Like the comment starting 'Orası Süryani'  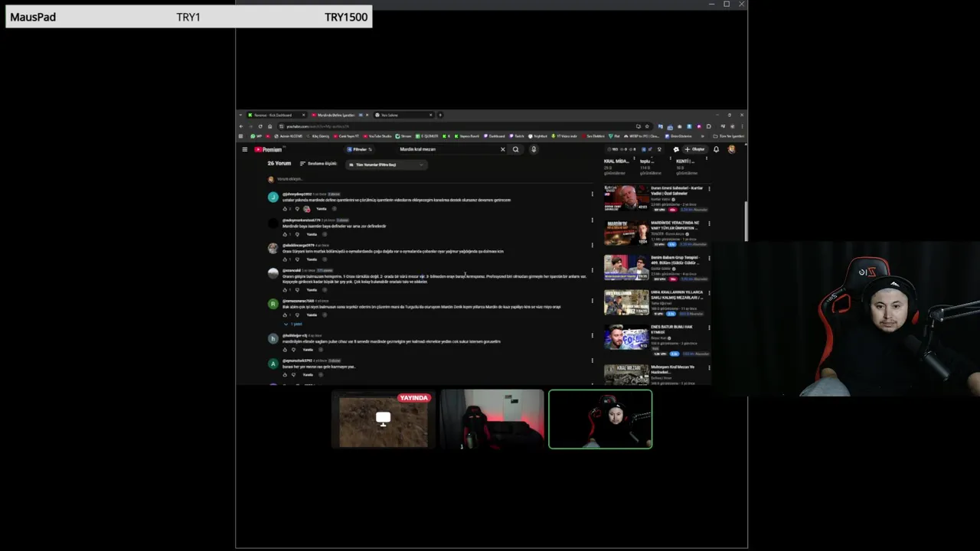[x=285, y=259]
